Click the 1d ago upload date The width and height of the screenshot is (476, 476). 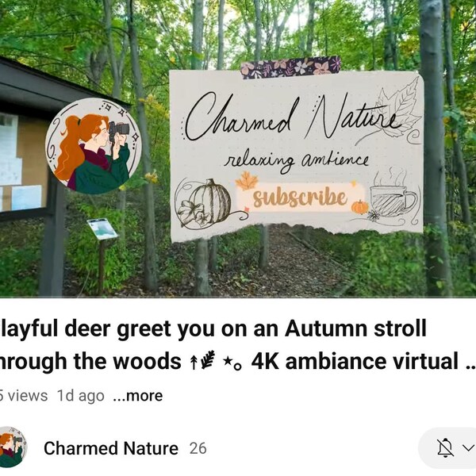click(81, 396)
